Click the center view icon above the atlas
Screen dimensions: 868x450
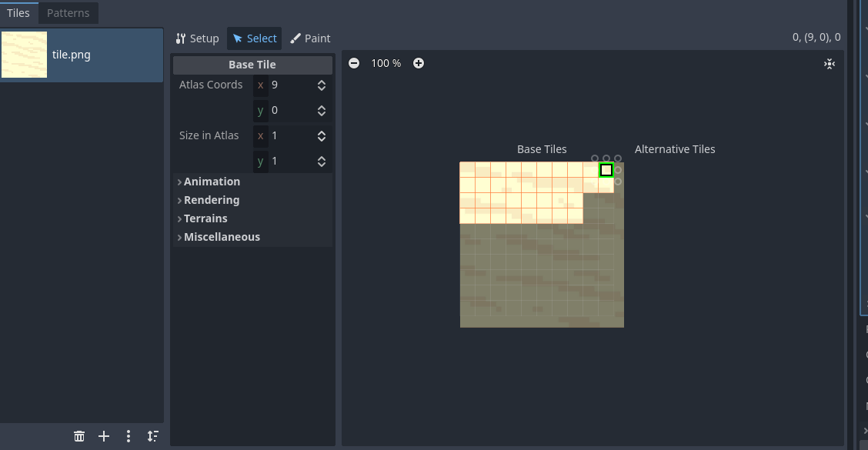[829, 63]
